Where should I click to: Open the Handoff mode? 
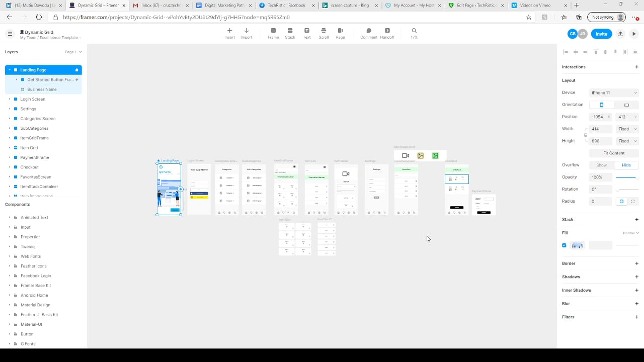[x=387, y=33]
